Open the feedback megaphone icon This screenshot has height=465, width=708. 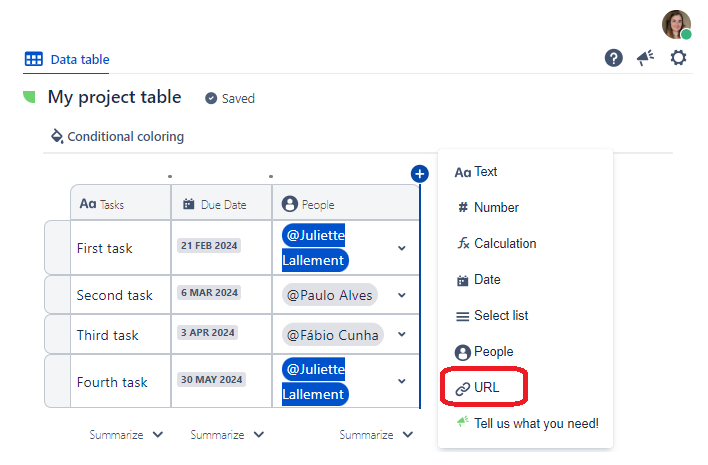(x=645, y=58)
